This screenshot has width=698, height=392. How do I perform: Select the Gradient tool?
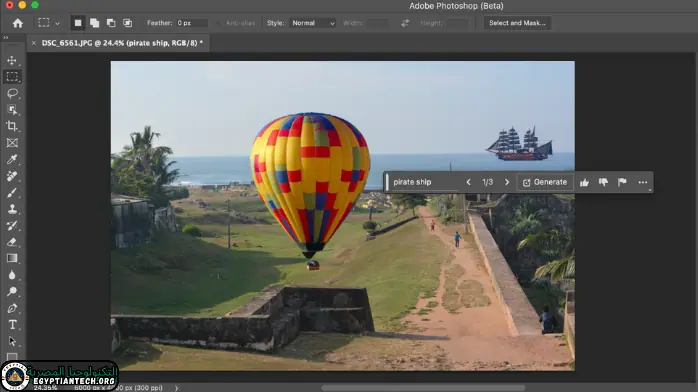click(x=12, y=258)
